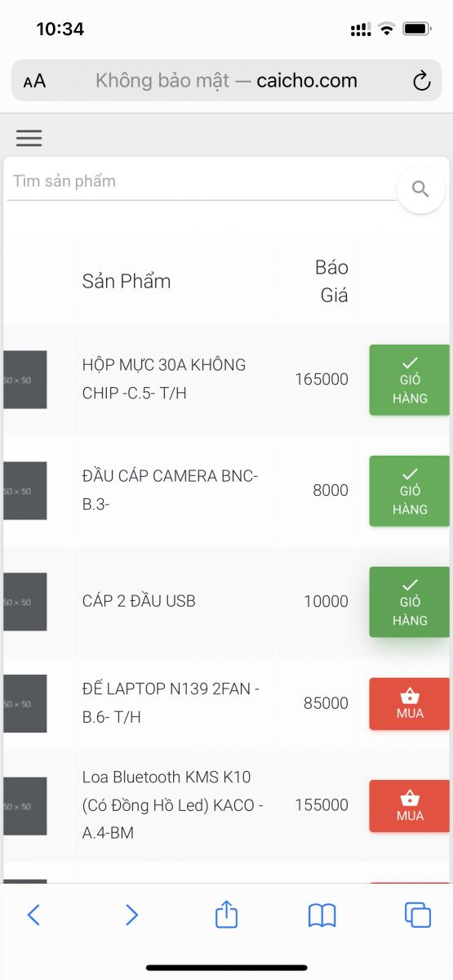The width and height of the screenshot is (453, 980).
Task: Open the hamburger menu
Action: 29,138
